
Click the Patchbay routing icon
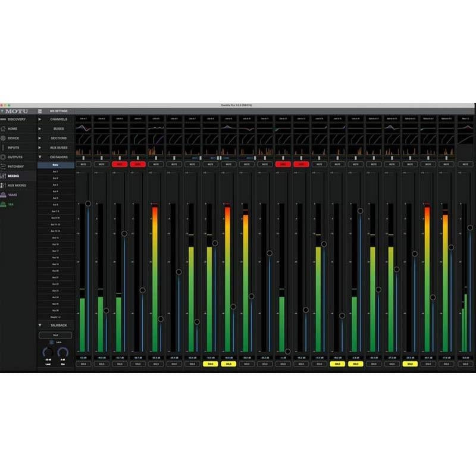pos(4,167)
